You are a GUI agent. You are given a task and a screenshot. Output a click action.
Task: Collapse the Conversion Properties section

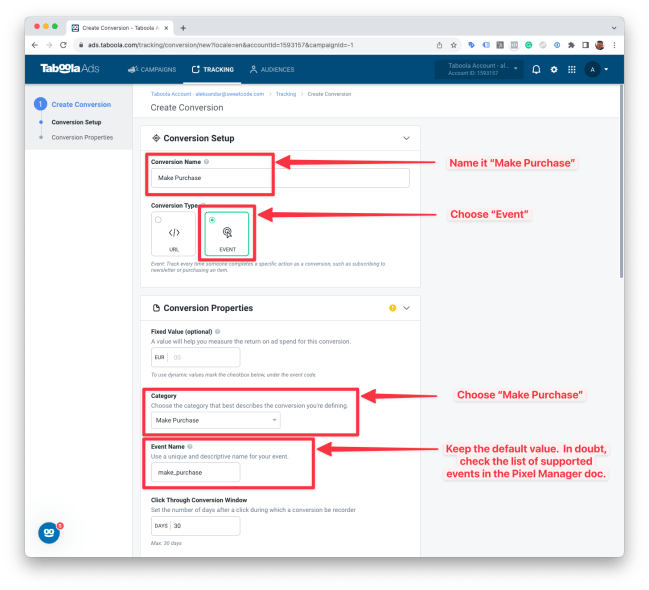[406, 308]
